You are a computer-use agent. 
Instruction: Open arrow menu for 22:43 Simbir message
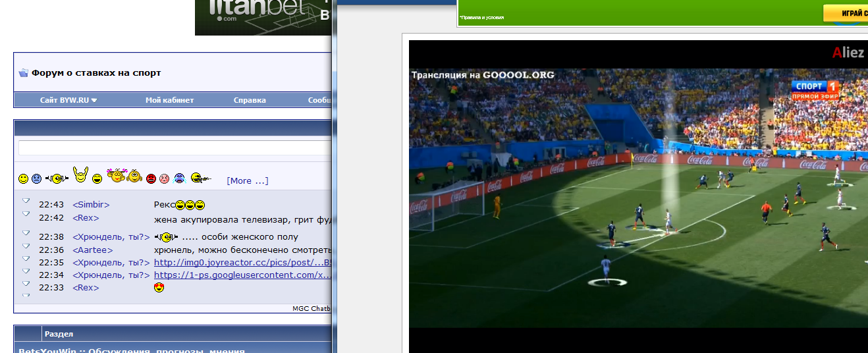click(26, 200)
